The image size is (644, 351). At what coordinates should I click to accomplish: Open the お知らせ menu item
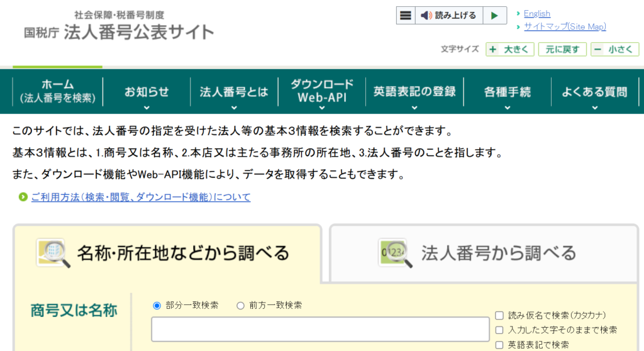(x=147, y=92)
